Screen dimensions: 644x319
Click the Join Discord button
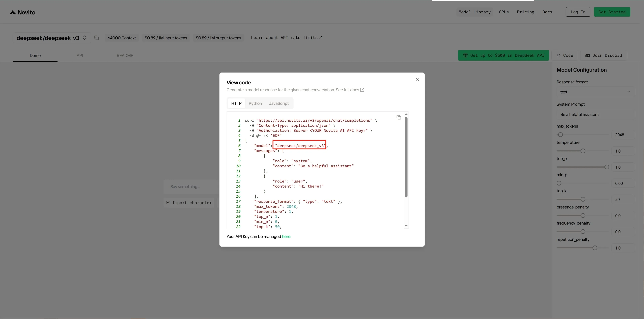603,55
